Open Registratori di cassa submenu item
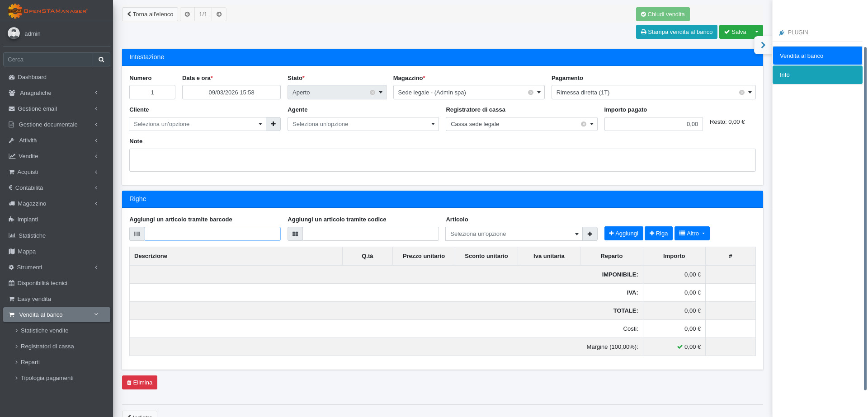The width and height of the screenshot is (868, 417). point(47,347)
